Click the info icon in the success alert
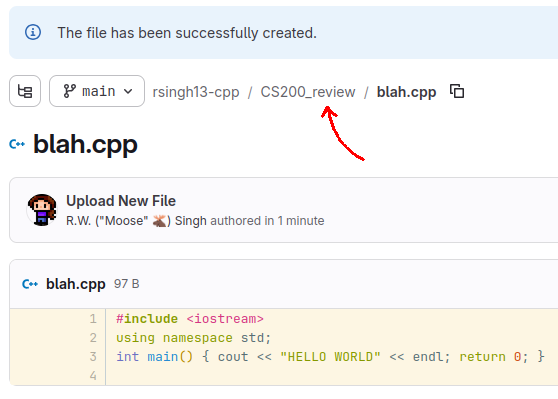 (33, 32)
